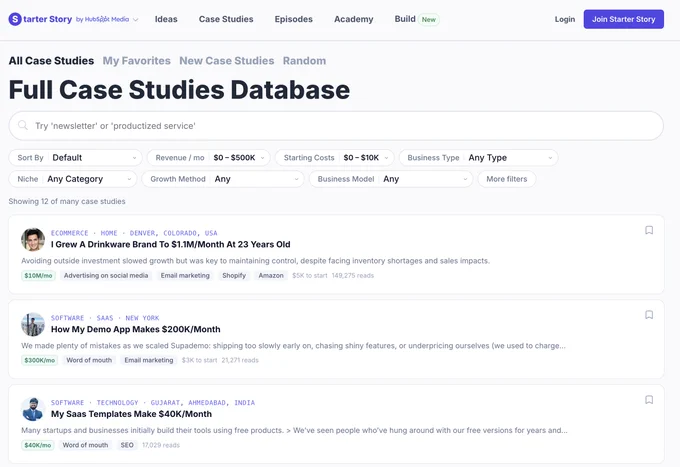This screenshot has width=680, height=467.
Task: Click the Saas Templates founder avatar
Action: point(33,409)
